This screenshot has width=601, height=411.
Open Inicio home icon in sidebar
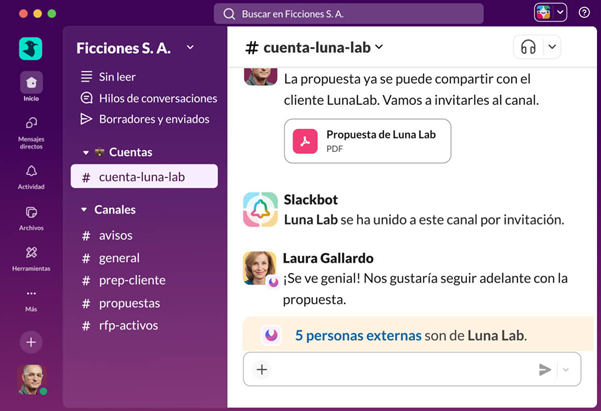point(31,83)
